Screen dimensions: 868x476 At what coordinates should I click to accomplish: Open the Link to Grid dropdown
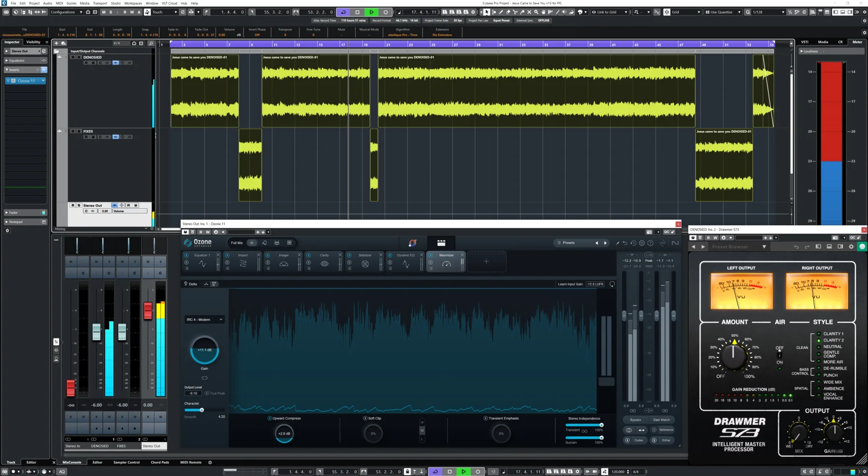click(x=610, y=12)
